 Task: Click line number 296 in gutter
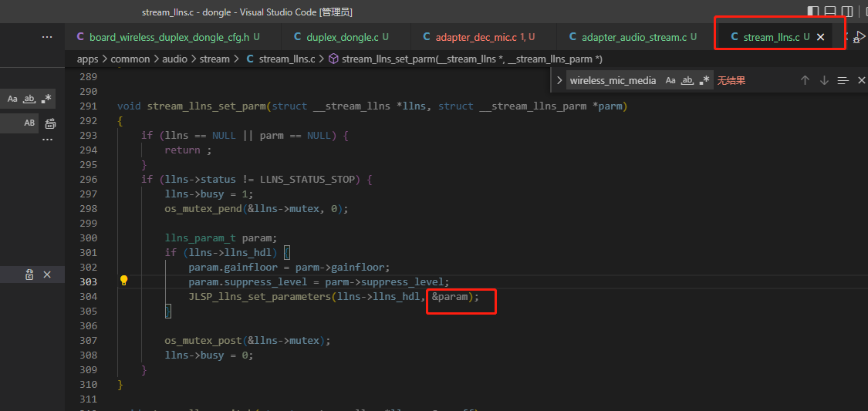[90, 179]
